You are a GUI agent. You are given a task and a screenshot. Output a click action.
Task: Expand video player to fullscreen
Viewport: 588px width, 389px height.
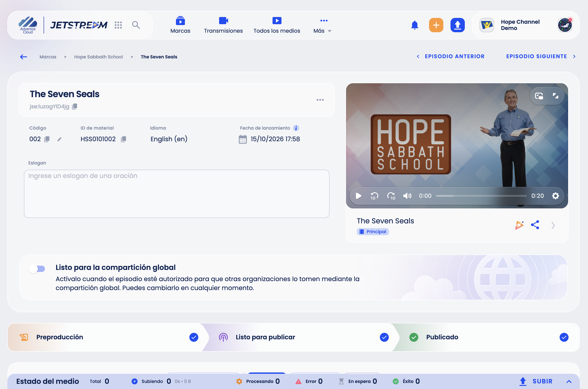[555, 96]
